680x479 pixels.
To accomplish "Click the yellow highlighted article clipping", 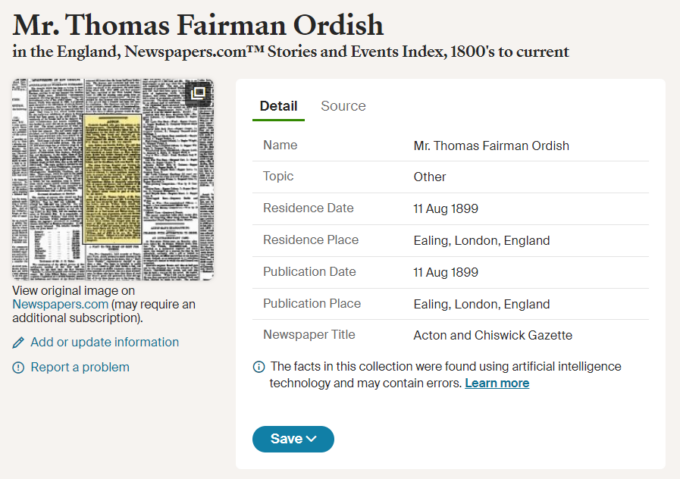I will 112,179.
